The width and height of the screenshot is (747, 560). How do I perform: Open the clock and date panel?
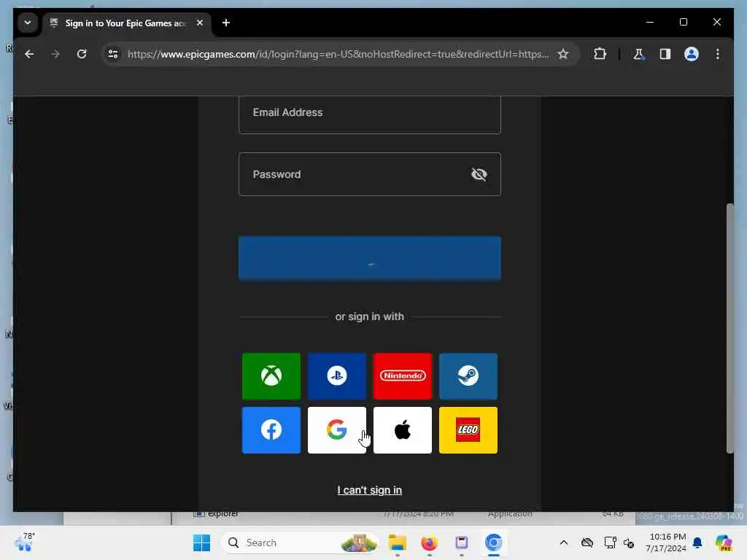click(x=666, y=542)
